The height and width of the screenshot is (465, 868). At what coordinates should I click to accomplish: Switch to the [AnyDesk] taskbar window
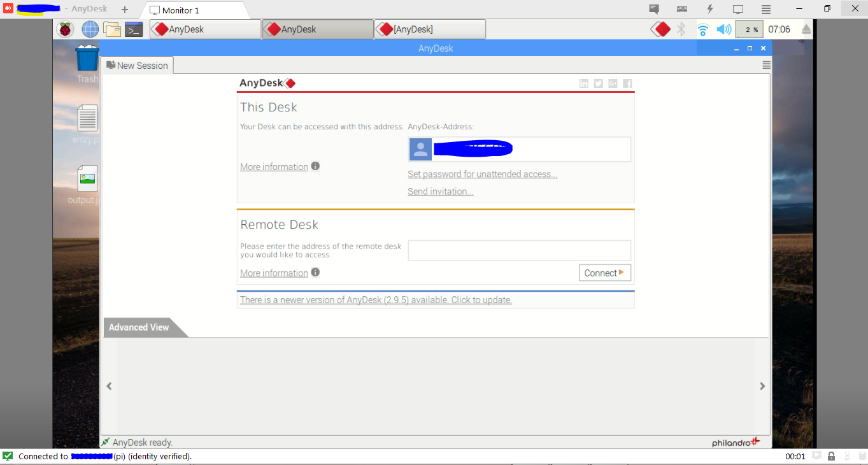tap(430, 29)
